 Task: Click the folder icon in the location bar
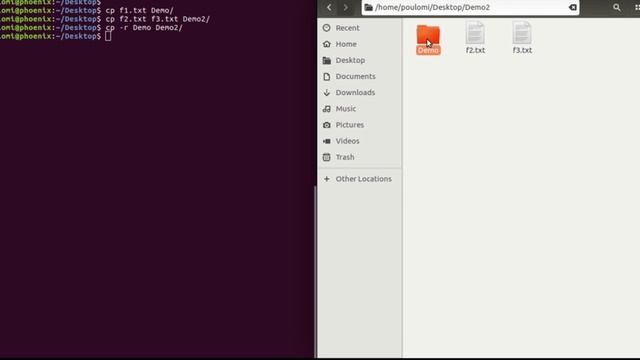(369, 7)
